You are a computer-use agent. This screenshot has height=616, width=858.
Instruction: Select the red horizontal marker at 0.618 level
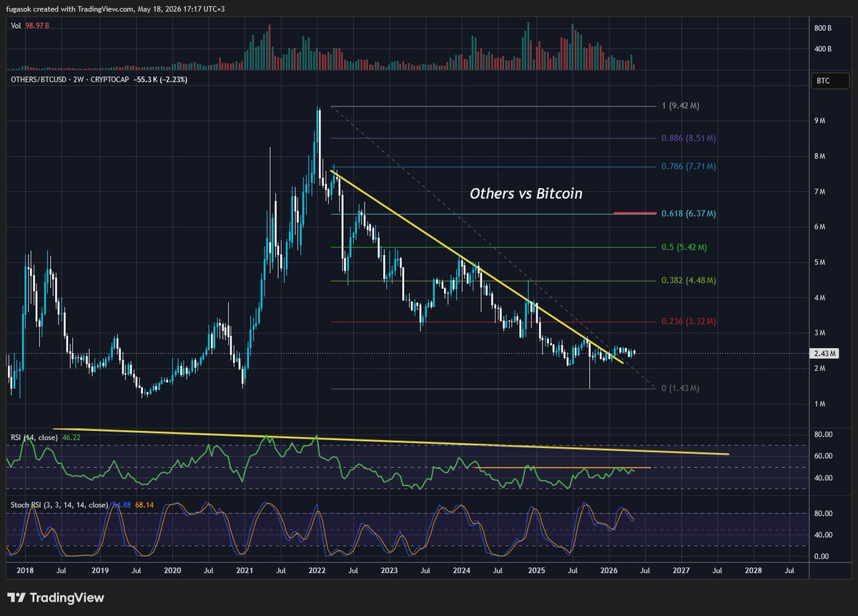pyautogui.click(x=635, y=213)
